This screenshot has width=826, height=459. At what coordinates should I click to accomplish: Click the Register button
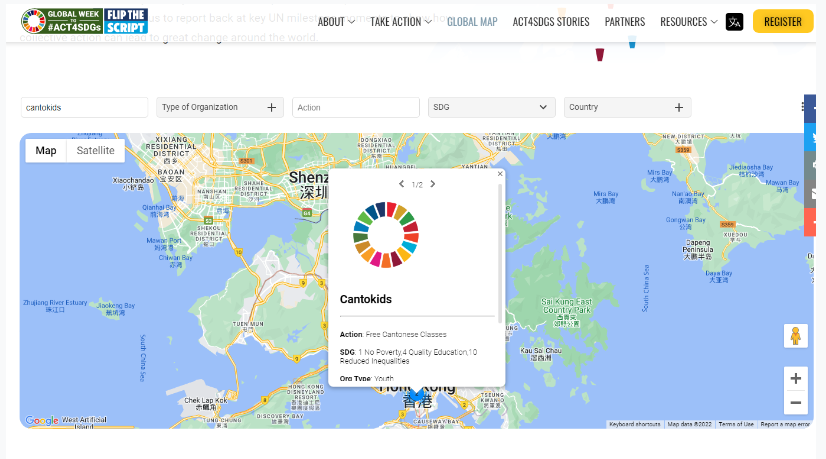[x=783, y=22]
